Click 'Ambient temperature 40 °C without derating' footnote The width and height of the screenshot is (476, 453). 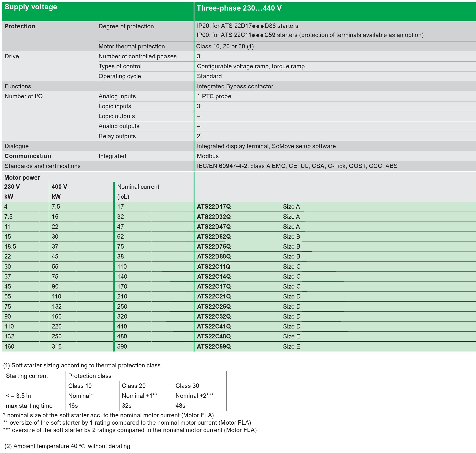tap(67, 446)
